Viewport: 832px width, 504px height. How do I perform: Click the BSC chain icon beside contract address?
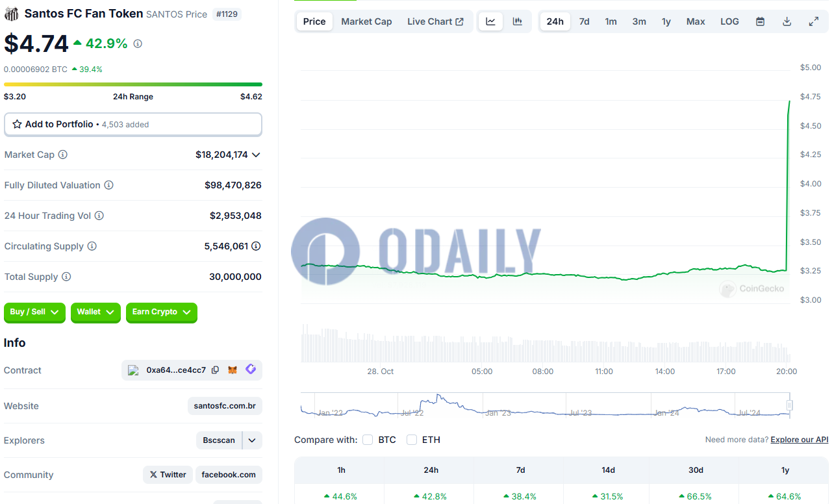coord(134,370)
